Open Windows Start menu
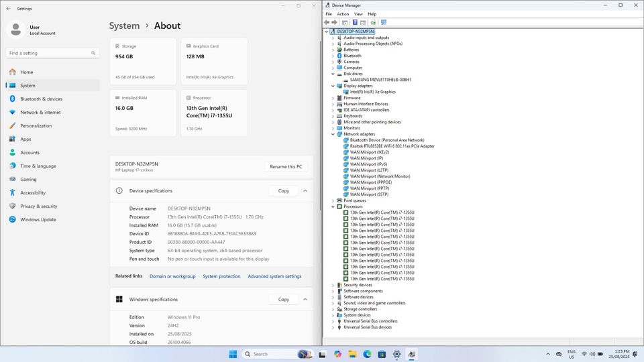Viewport: 644px width, 362px height. pos(233,354)
